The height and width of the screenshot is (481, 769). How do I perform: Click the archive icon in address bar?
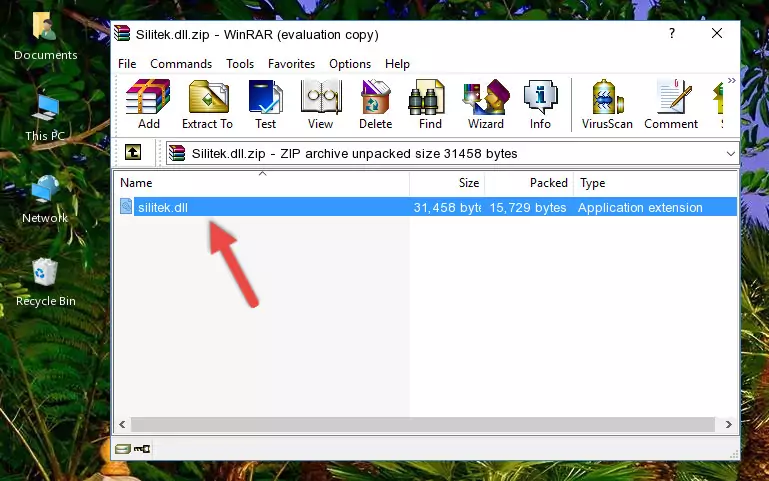click(177, 153)
